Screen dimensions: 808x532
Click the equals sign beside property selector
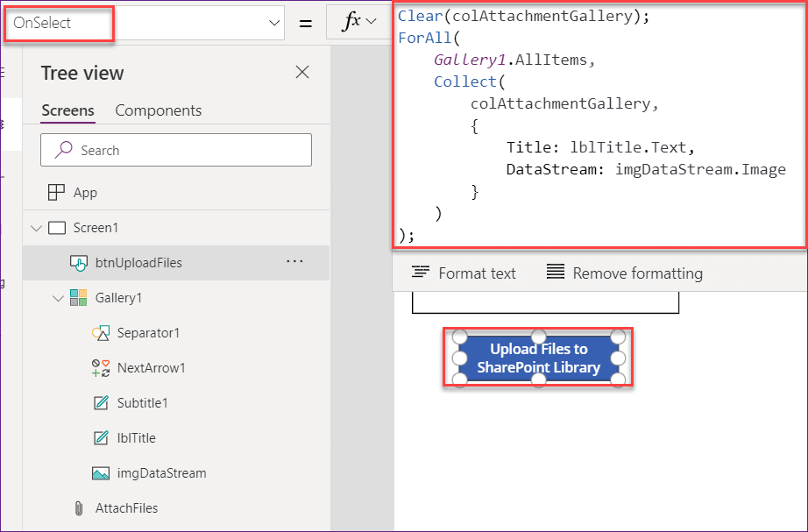coord(304,21)
